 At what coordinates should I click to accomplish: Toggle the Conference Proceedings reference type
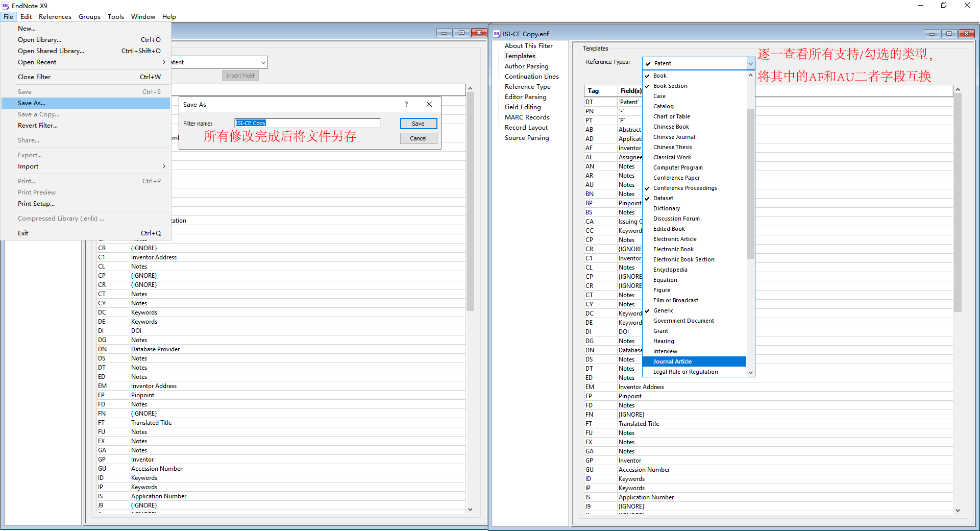(694, 188)
